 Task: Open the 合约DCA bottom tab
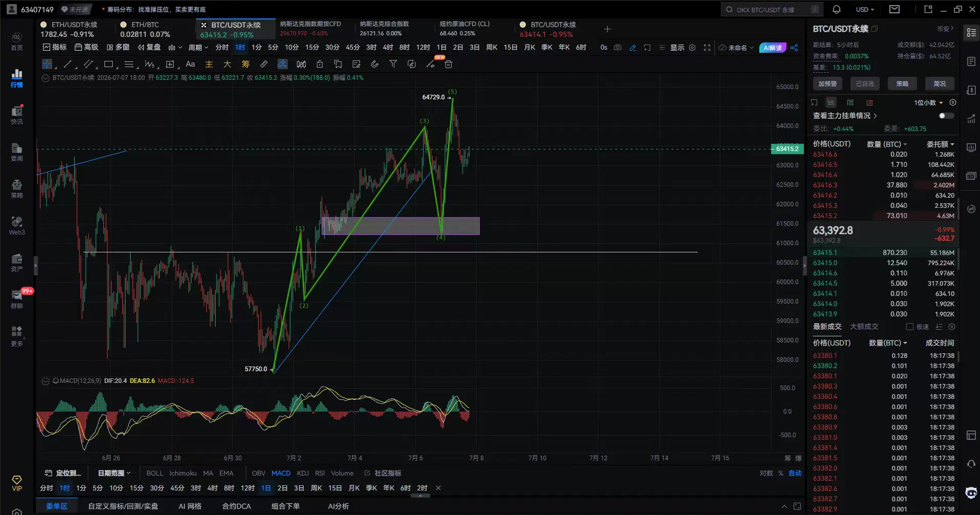(237, 506)
